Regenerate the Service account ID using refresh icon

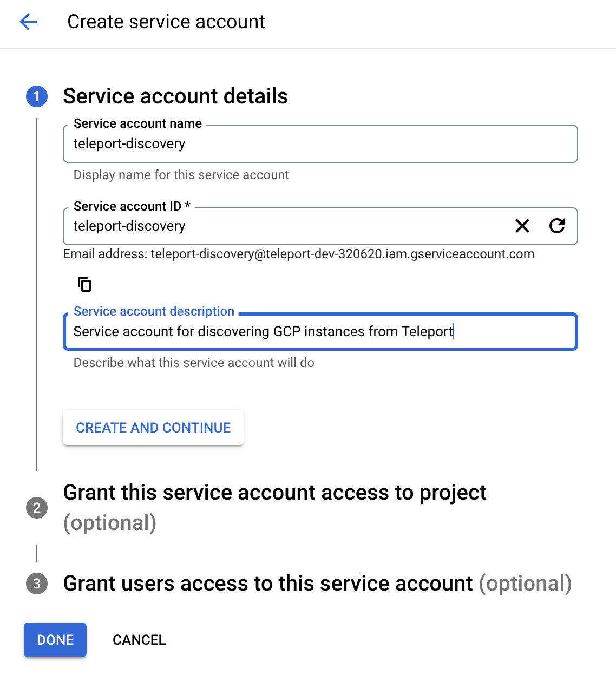pyautogui.click(x=558, y=226)
